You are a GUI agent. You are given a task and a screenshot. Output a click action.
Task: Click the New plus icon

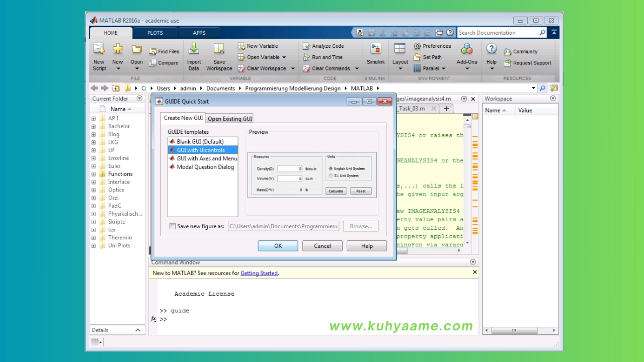pos(118,49)
